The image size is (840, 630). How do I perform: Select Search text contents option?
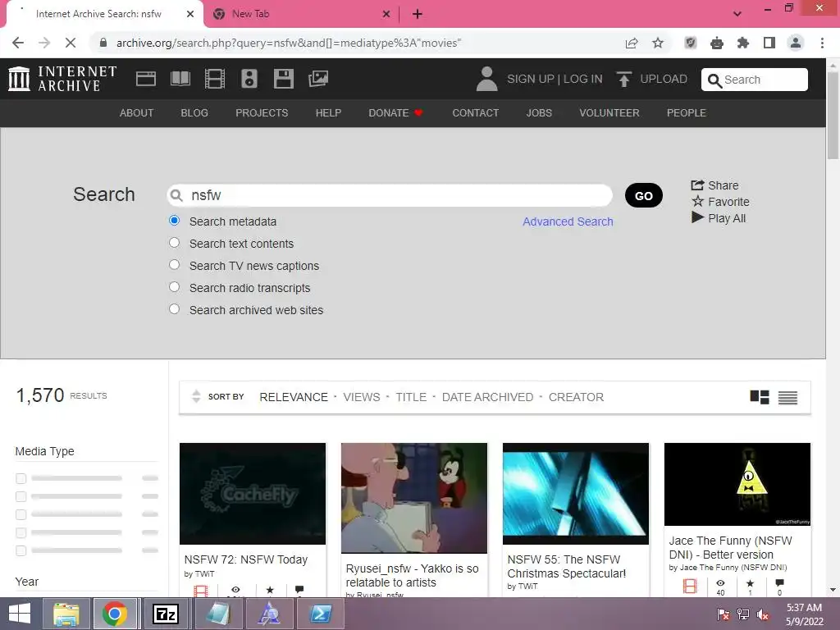(x=174, y=243)
